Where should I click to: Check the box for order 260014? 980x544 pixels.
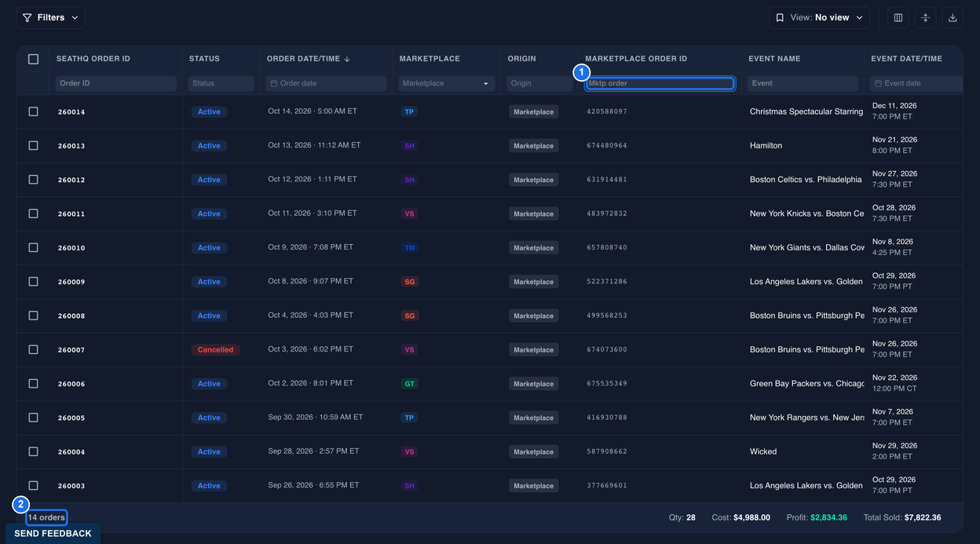33,111
